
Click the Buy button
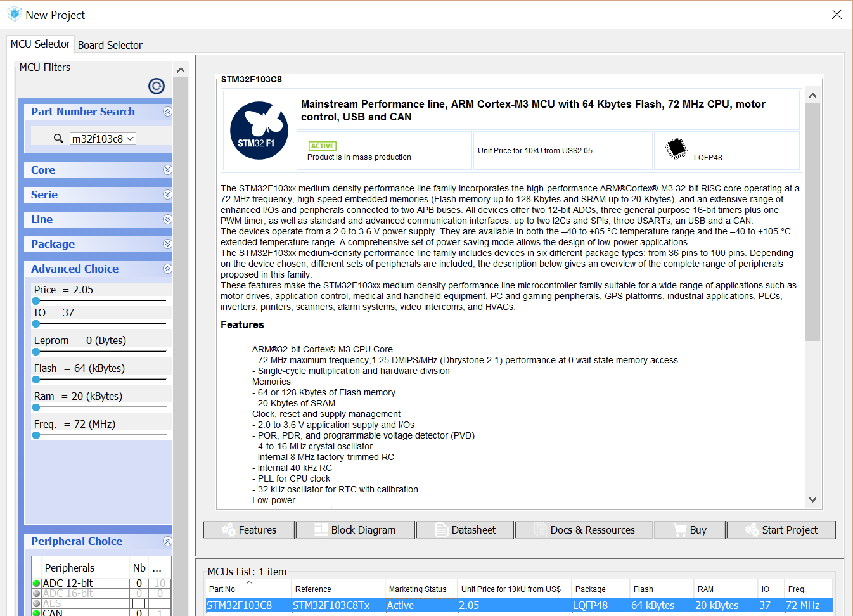pyautogui.click(x=690, y=530)
